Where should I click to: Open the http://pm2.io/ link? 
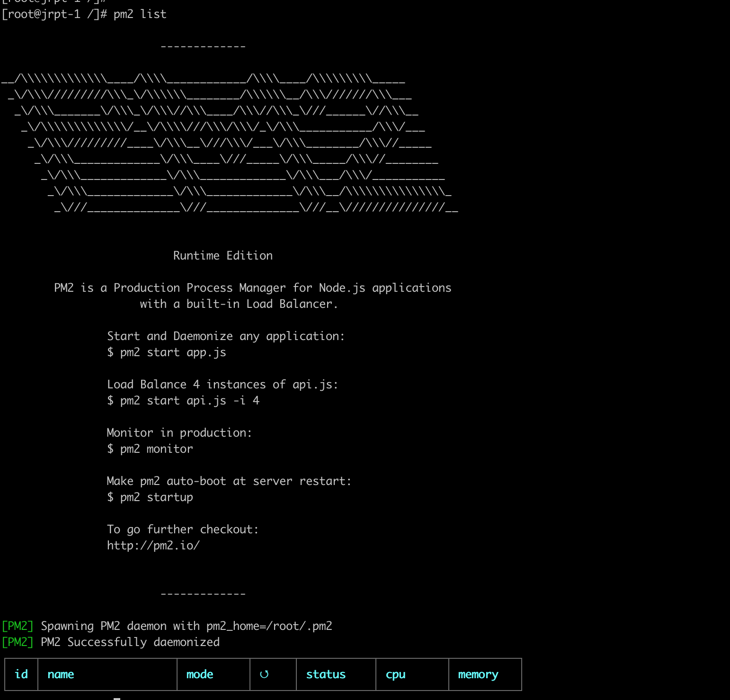click(x=153, y=546)
